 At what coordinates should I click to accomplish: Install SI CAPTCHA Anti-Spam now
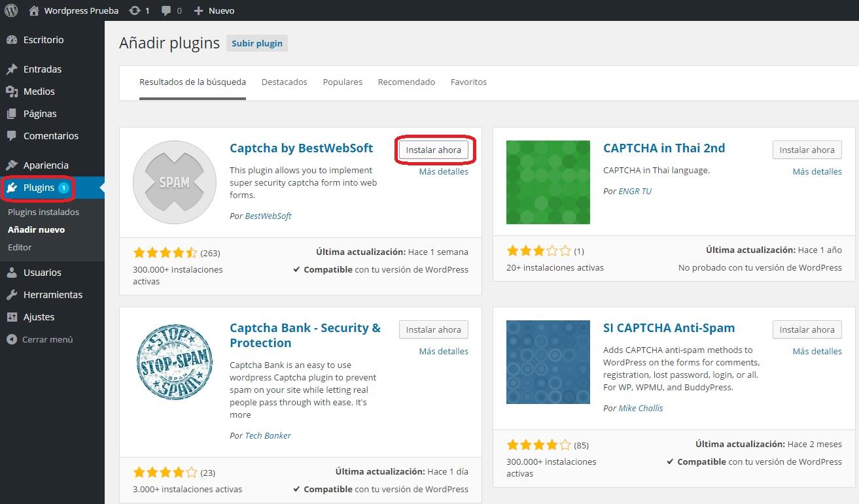click(x=807, y=329)
